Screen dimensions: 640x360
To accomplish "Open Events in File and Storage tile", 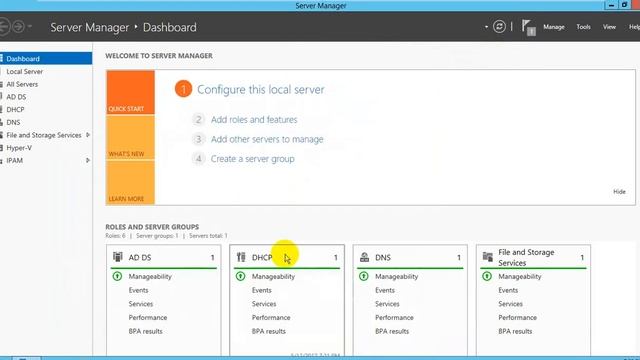I will pyautogui.click(x=508, y=290).
